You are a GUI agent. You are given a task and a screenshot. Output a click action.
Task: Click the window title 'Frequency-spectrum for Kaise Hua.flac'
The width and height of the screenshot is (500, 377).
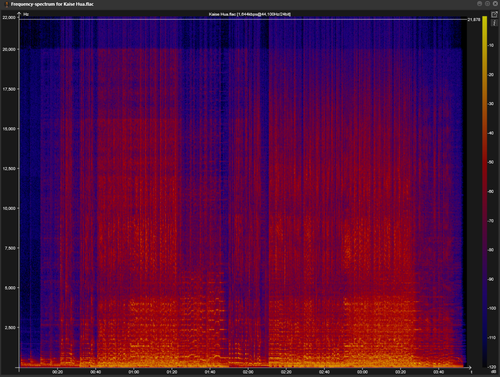[x=52, y=4]
